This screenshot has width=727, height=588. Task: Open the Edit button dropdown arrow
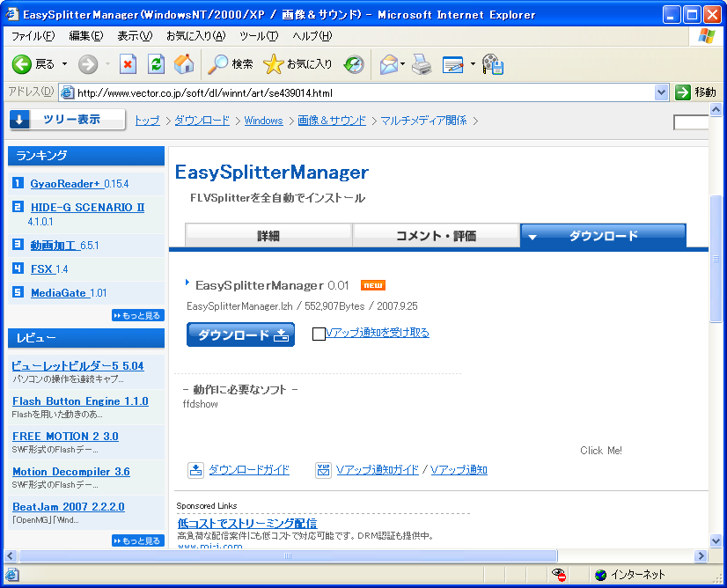point(473,64)
